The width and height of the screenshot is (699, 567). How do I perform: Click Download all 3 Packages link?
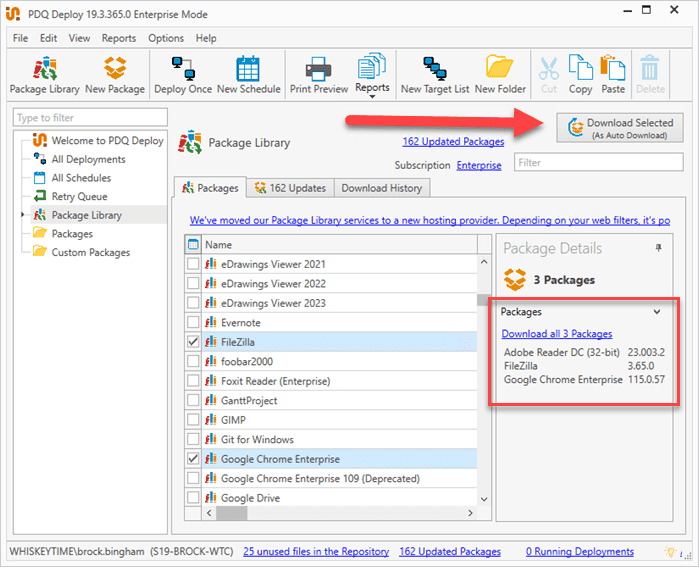[556, 334]
